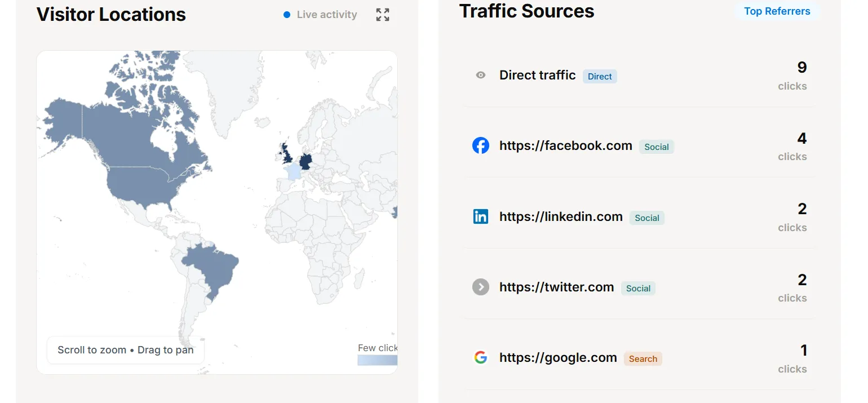This screenshot has width=868, height=403.
Task: Click the 9 clicks count for Direct traffic
Action: pos(792,76)
